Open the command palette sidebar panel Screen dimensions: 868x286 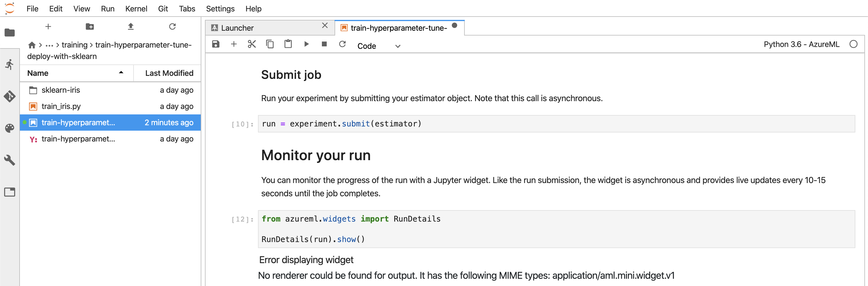click(10, 128)
